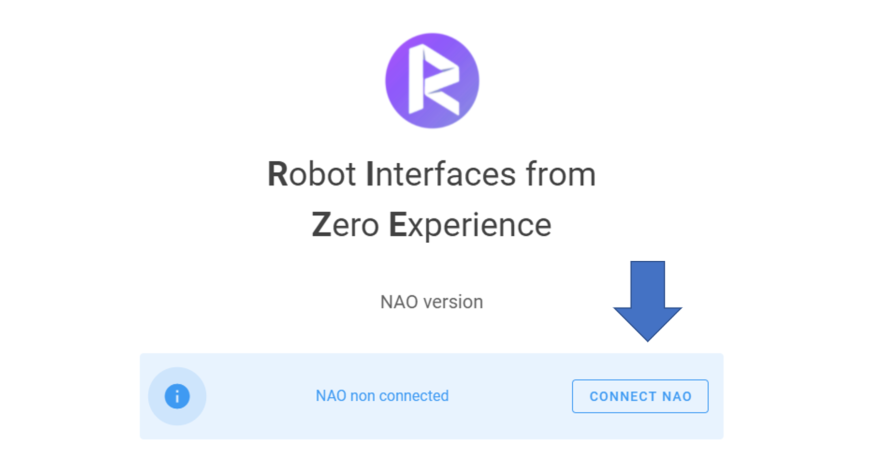Click the word 'Zero' in heading
Screen dimensions: 881x463
[346, 225]
